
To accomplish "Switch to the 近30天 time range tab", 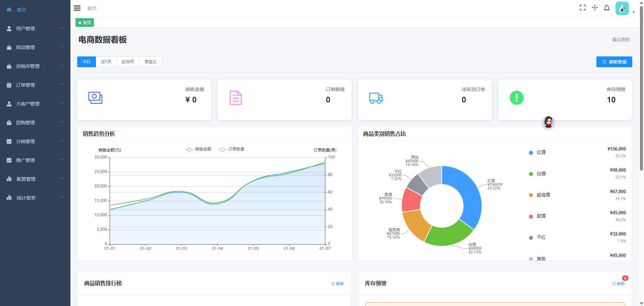I will click(128, 62).
